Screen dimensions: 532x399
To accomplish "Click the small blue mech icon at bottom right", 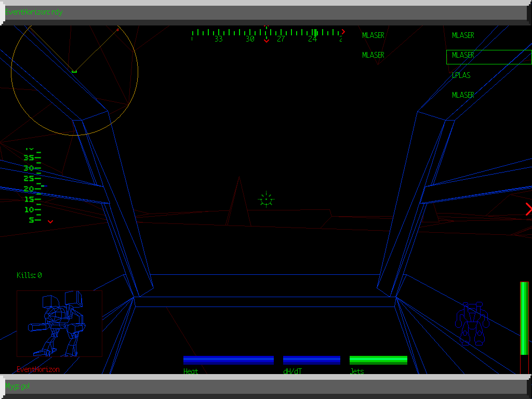I will click(472, 324).
